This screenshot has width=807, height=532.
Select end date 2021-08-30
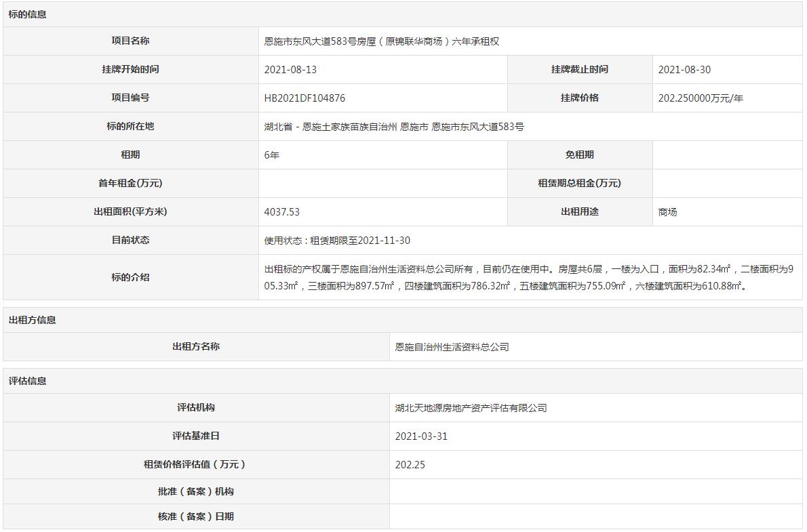(x=684, y=70)
